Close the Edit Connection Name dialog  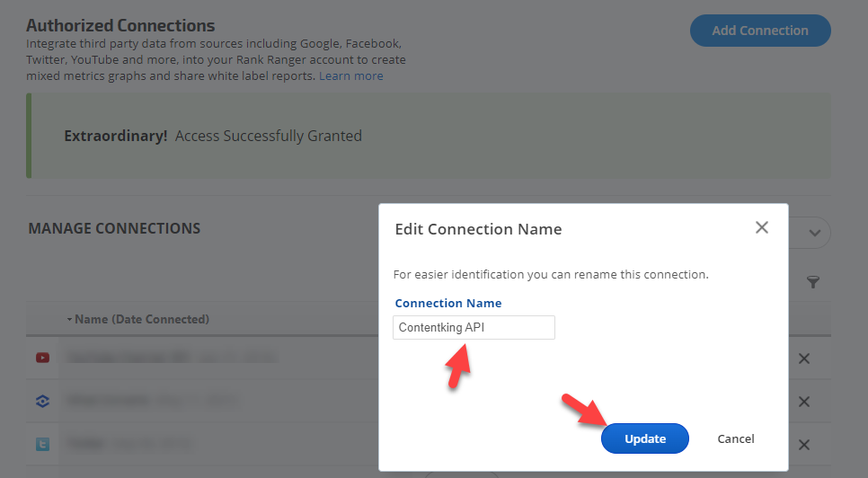[x=762, y=227]
